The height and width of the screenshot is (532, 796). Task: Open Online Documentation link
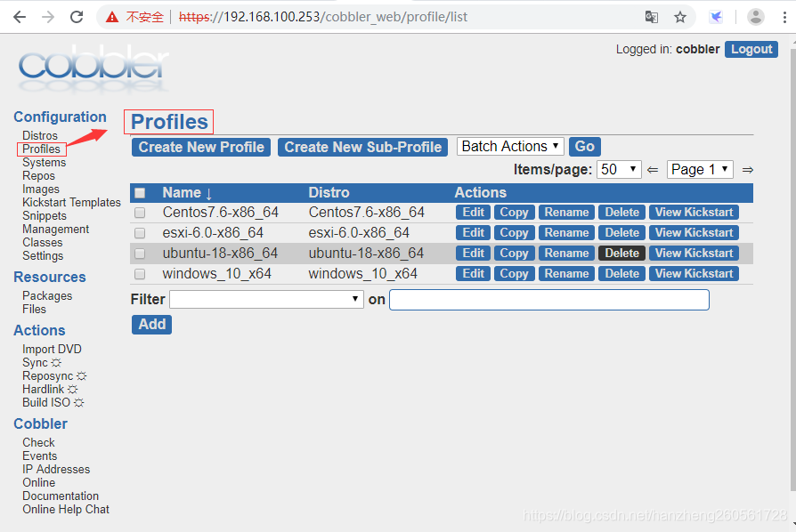(x=61, y=489)
